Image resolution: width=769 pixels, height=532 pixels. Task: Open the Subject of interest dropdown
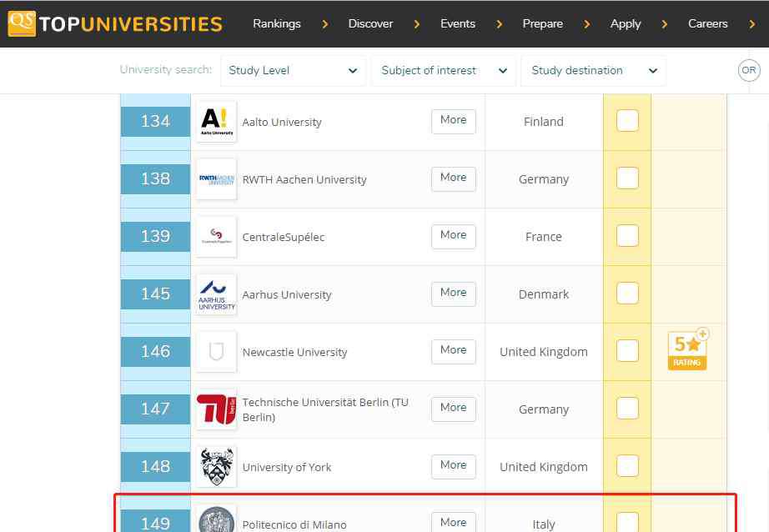[x=444, y=71]
